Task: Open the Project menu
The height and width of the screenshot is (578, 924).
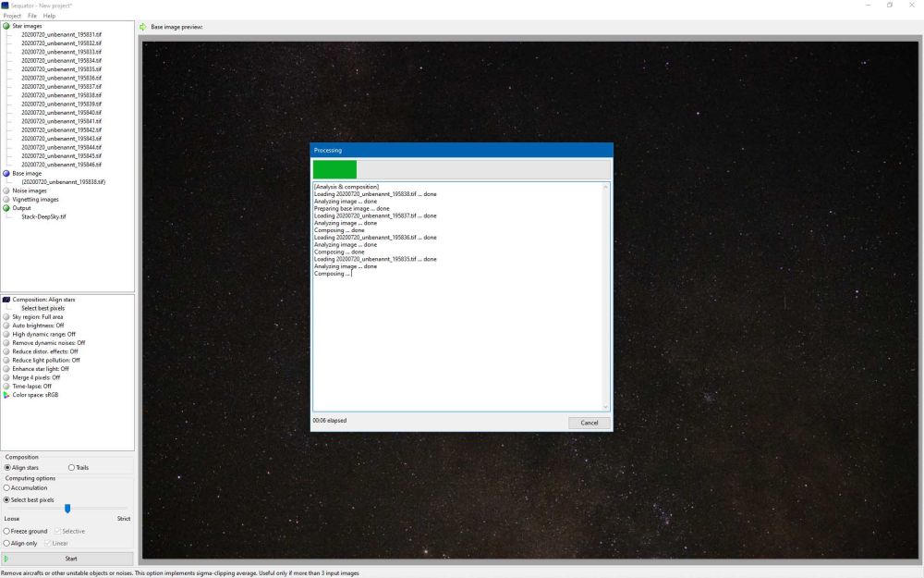Action: pyautogui.click(x=12, y=15)
